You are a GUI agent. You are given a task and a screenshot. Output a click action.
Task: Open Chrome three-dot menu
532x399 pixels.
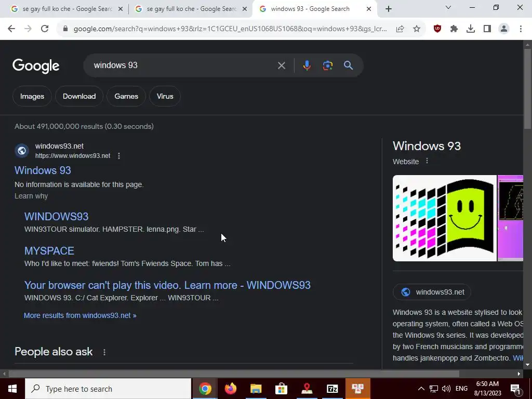pyautogui.click(x=521, y=29)
